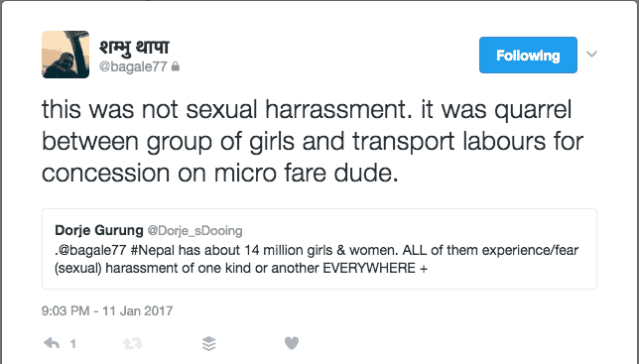This screenshot has width=639, height=364.
Task: Open the quoted tweet card
Action: 319,249
